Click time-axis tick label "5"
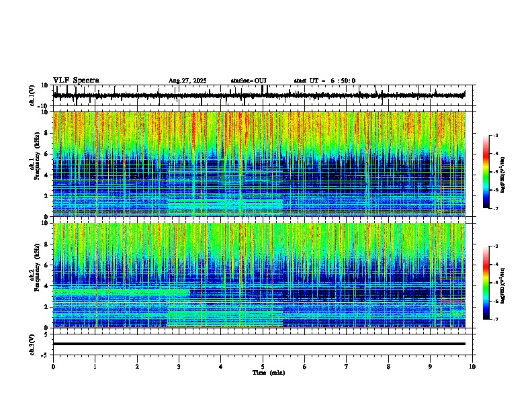 (x=263, y=367)
